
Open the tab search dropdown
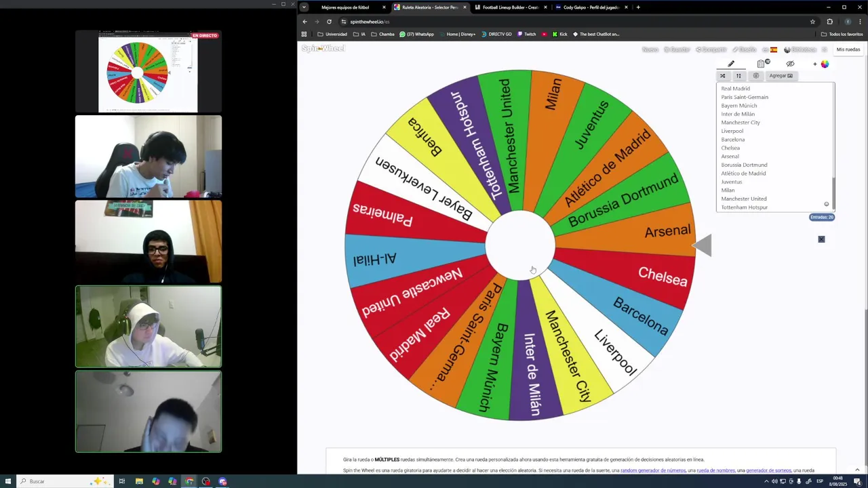[x=304, y=7]
